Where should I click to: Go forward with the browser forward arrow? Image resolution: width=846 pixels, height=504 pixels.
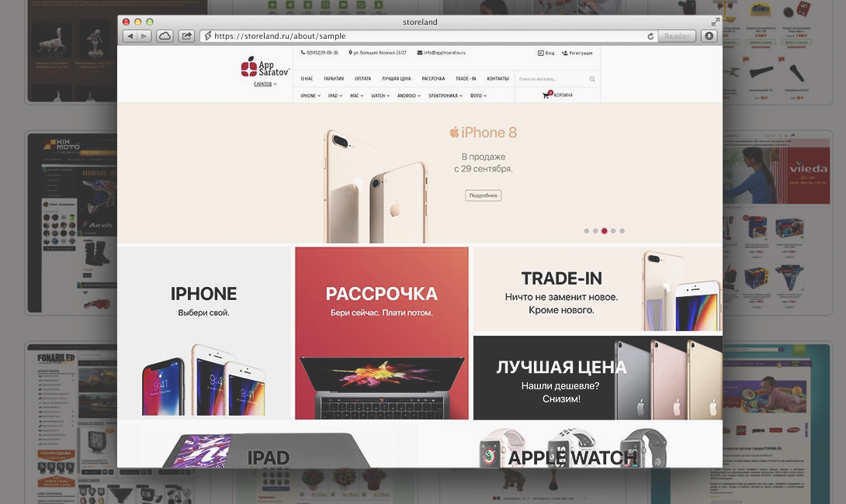144,36
